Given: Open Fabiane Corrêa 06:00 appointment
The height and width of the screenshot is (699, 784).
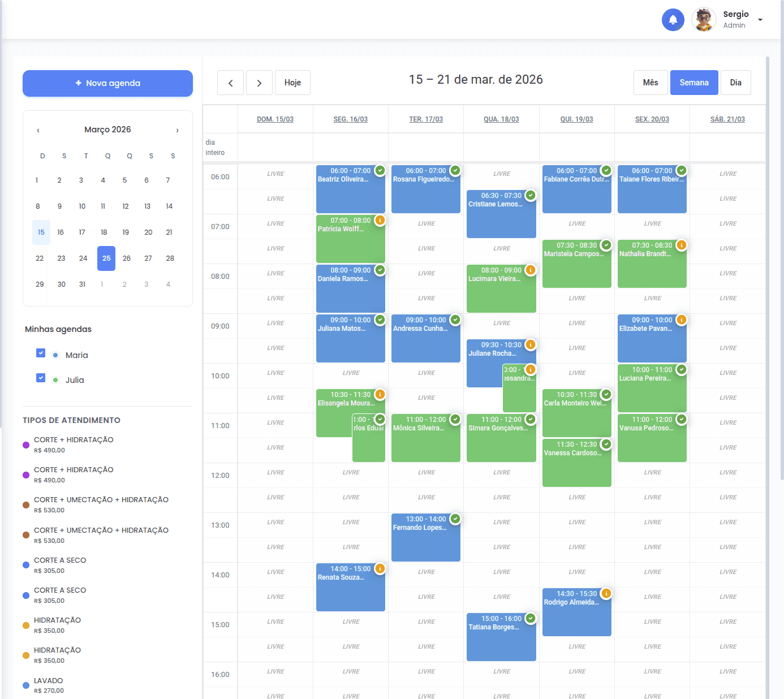Looking at the screenshot, I should 577,189.
